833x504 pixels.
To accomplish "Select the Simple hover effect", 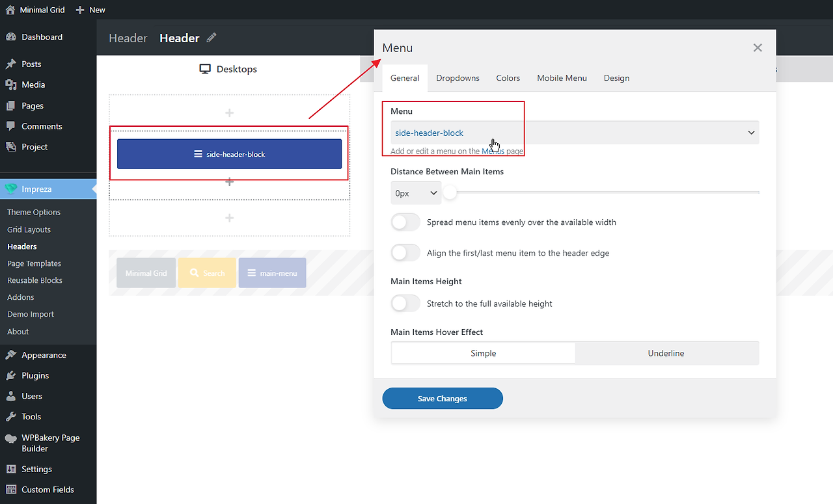I will pos(484,353).
